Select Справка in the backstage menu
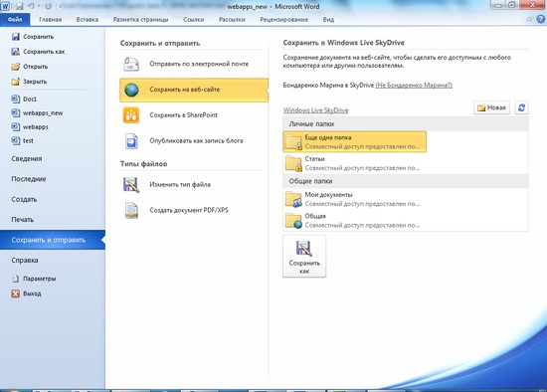The height and width of the screenshot is (392, 547). [53, 261]
